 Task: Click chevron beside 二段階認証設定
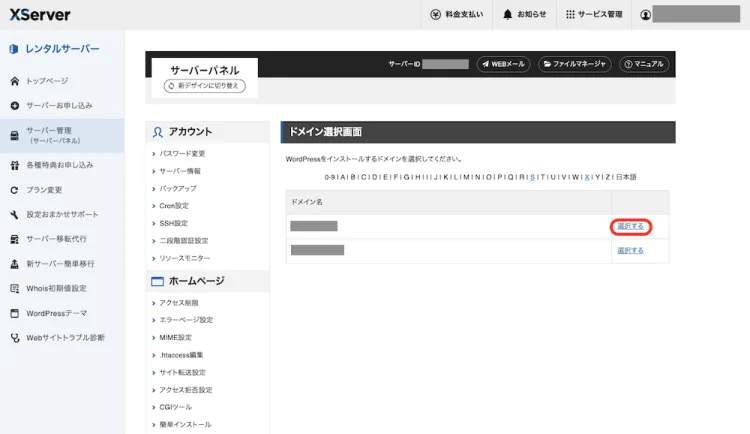click(154, 241)
